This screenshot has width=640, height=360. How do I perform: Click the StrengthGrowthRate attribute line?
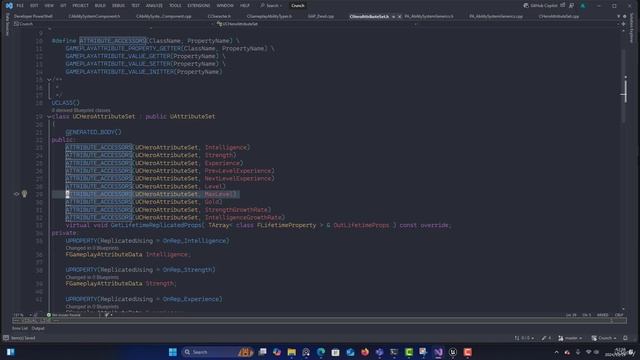pyautogui.click(x=168, y=210)
